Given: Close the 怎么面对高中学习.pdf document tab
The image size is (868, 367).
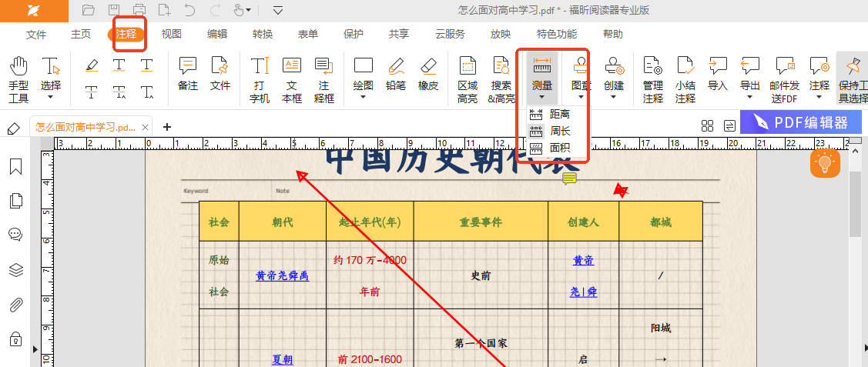Looking at the screenshot, I should coord(145,127).
